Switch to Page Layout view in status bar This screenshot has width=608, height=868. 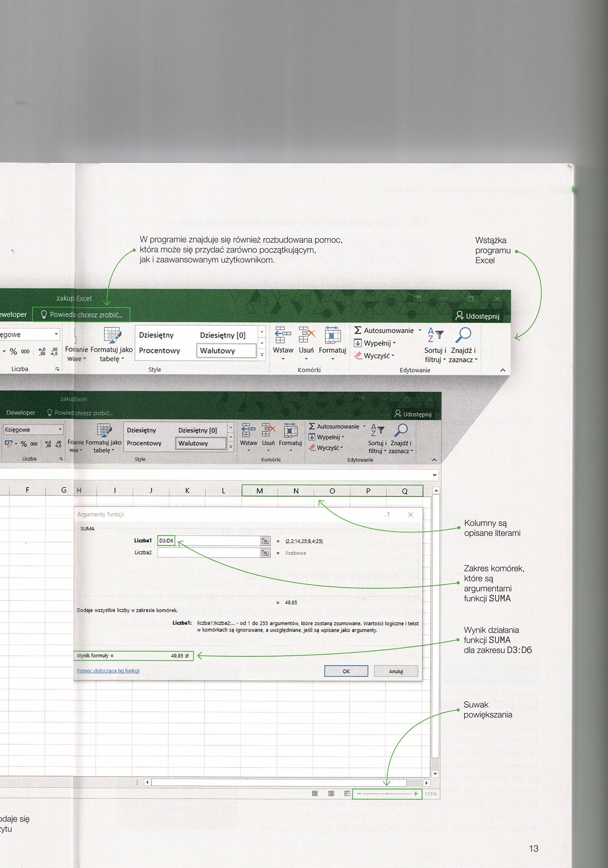(331, 793)
